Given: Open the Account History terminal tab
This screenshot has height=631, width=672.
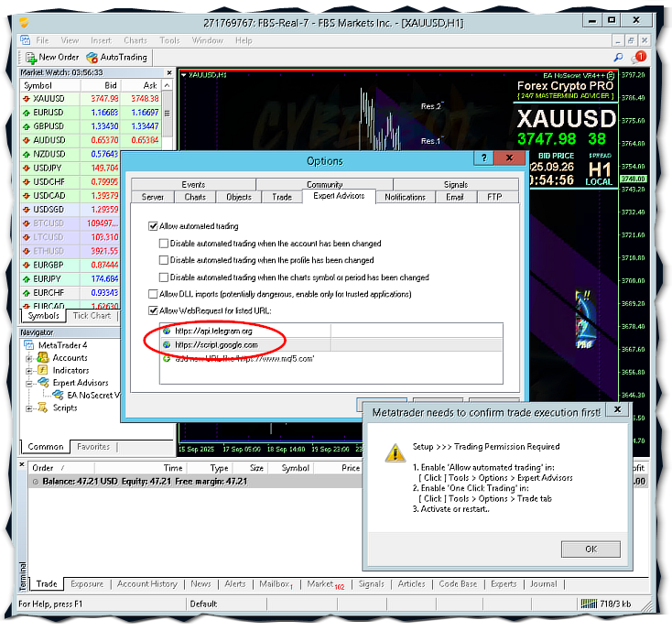Looking at the screenshot, I should (147, 584).
